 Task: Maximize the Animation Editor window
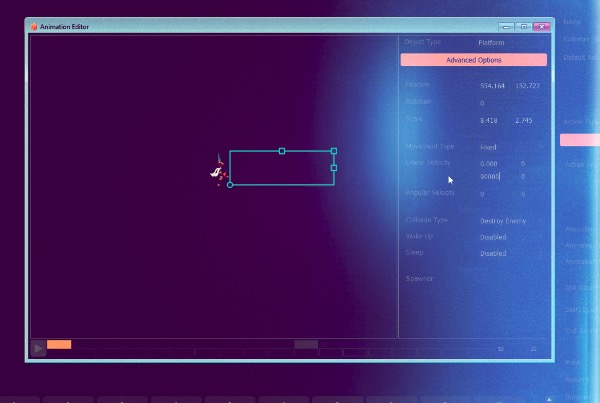pyautogui.click(x=525, y=26)
